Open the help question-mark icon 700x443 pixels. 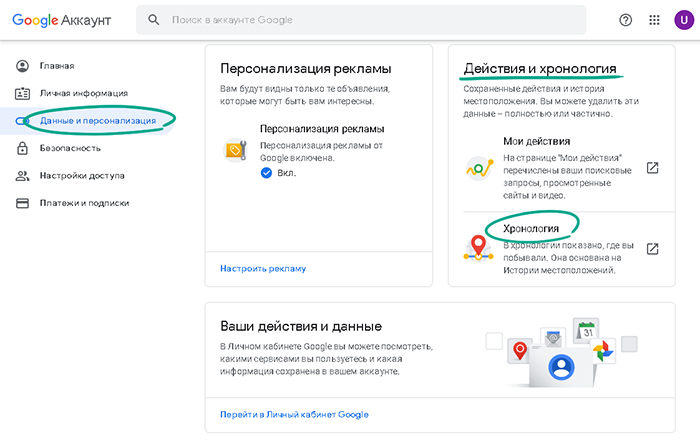coord(625,20)
